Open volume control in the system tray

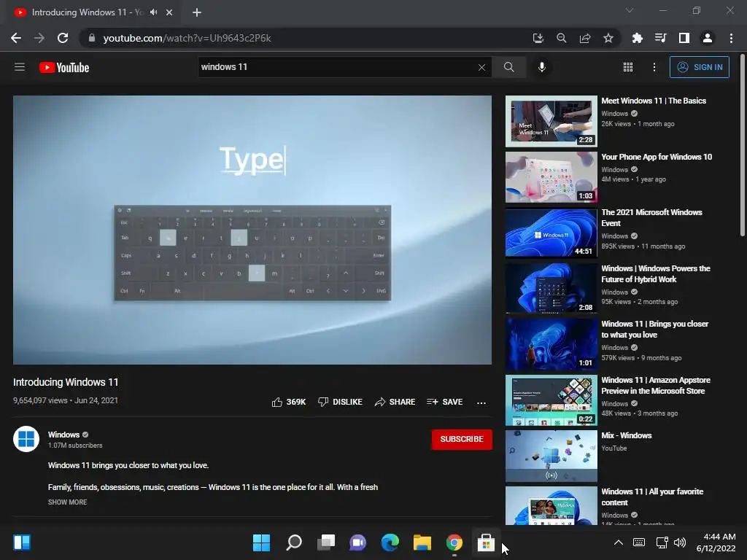tap(680, 542)
